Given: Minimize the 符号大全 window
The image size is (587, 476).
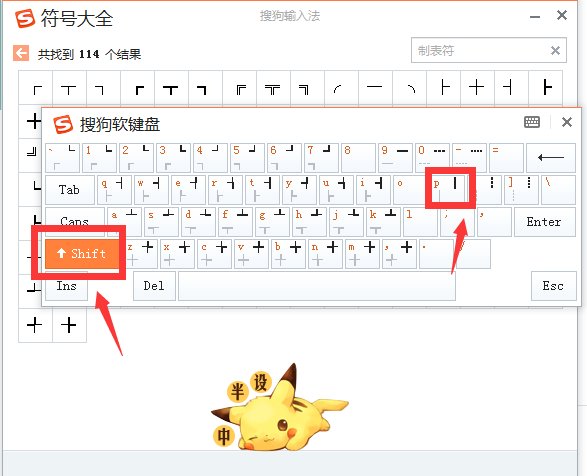Looking at the screenshot, I should 535,17.
